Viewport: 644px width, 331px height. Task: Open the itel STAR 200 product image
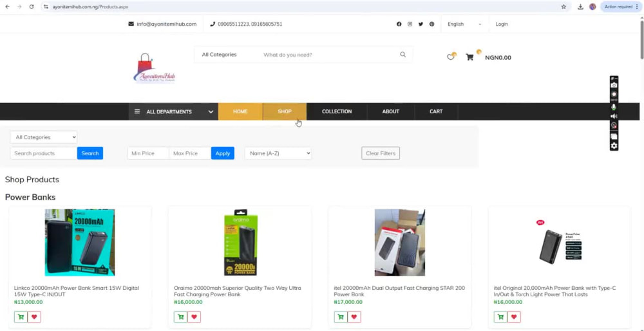click(400, 242)
